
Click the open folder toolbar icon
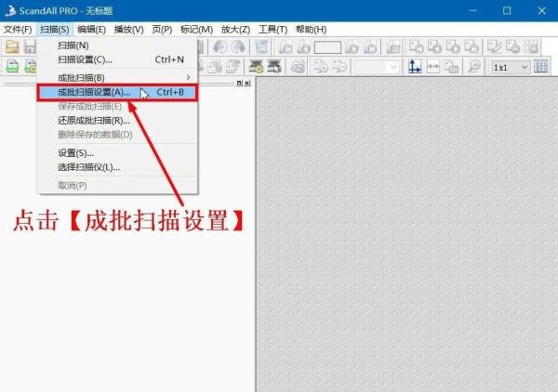point(12,46)
